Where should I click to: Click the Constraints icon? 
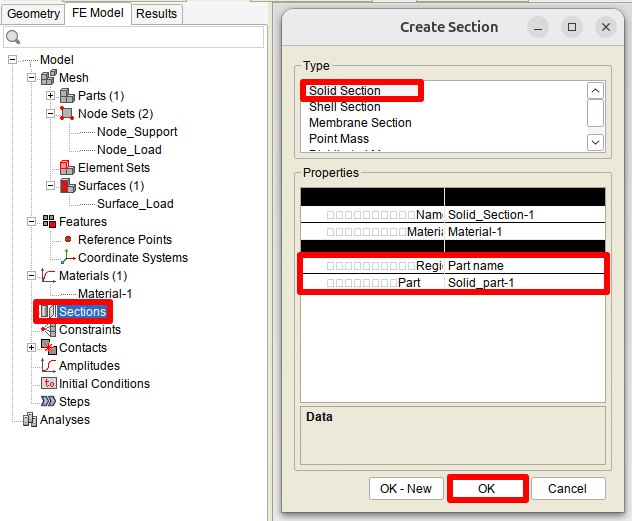pos(48,330)
